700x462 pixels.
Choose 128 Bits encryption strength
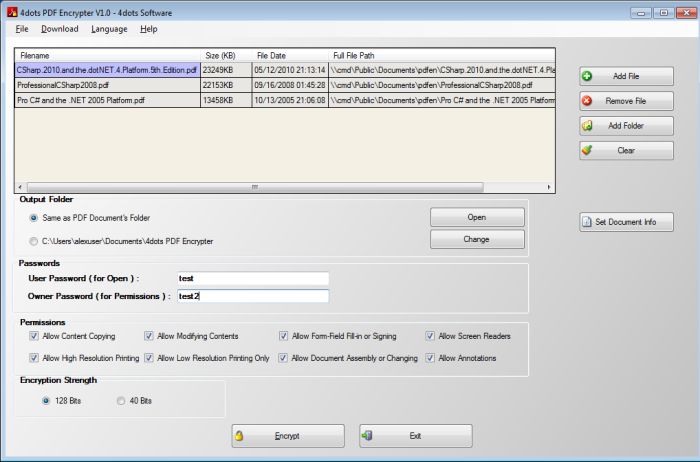click(46, 401)
